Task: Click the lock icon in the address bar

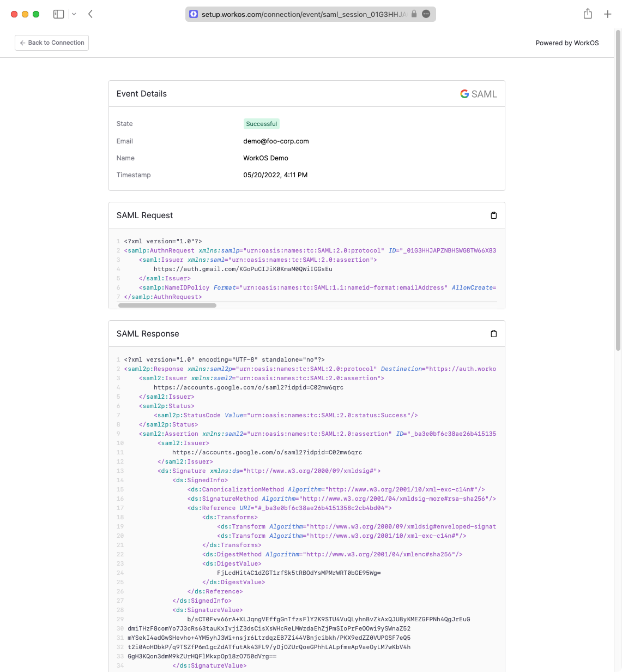Action: tap(414, 14)
